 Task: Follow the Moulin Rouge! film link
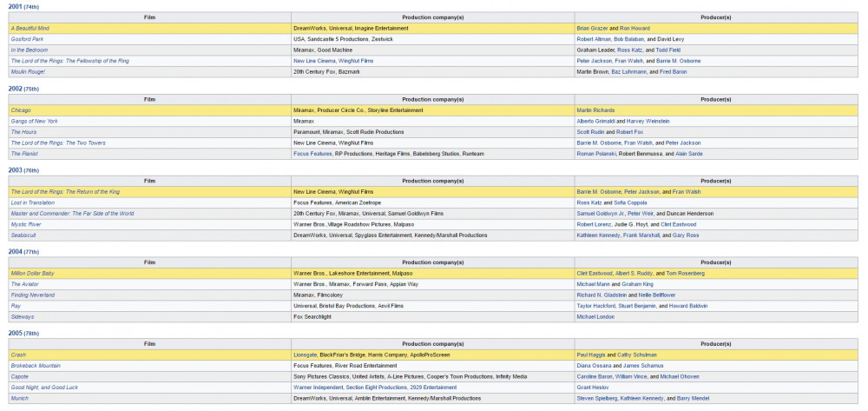[x=28, y=71]
